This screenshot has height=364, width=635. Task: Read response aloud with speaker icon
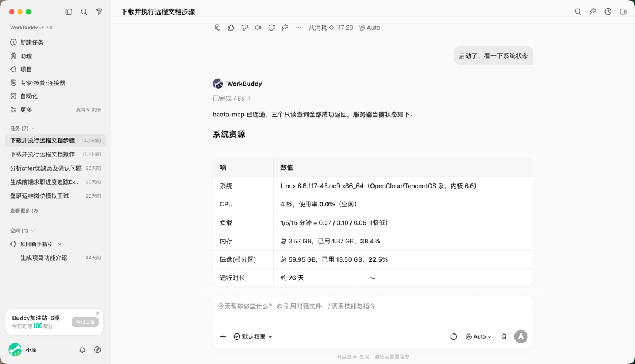pyautogui.click(x=258, y=28)
